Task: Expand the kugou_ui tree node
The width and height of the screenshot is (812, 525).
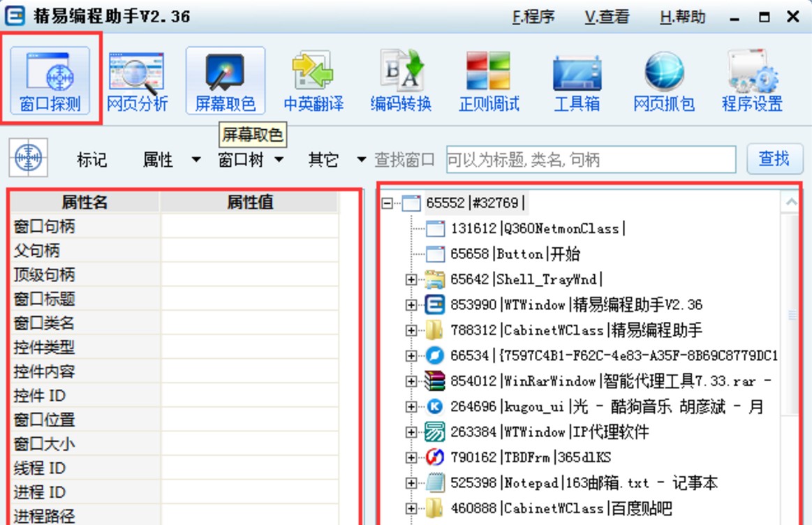Action: tap(411, 406)
